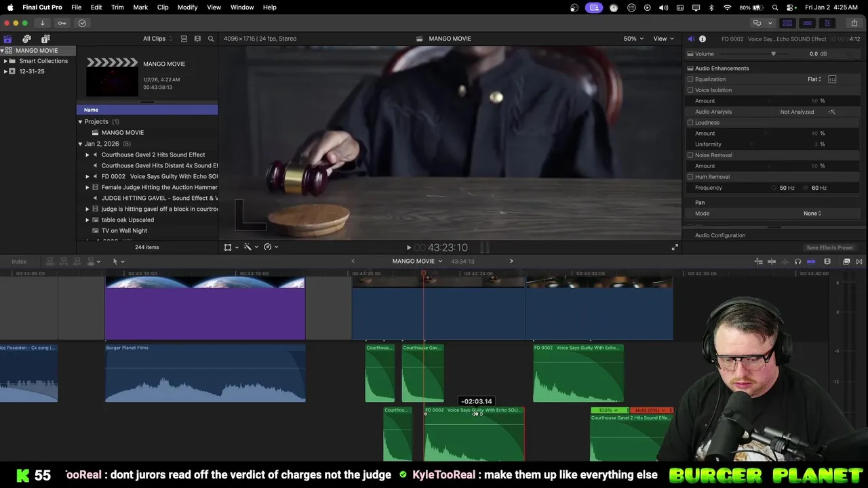Click the Share export icon

tap(854, 23)
